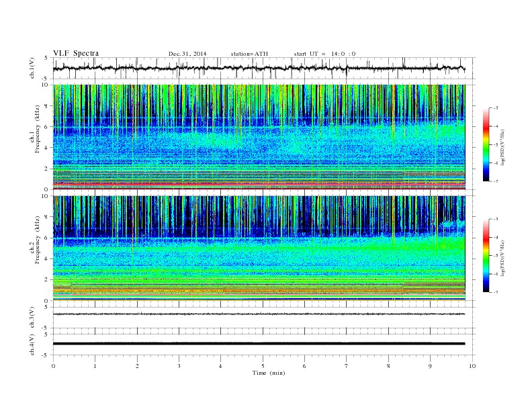
Task: Click the "5" tick label on the time axis
Action: 263,366
